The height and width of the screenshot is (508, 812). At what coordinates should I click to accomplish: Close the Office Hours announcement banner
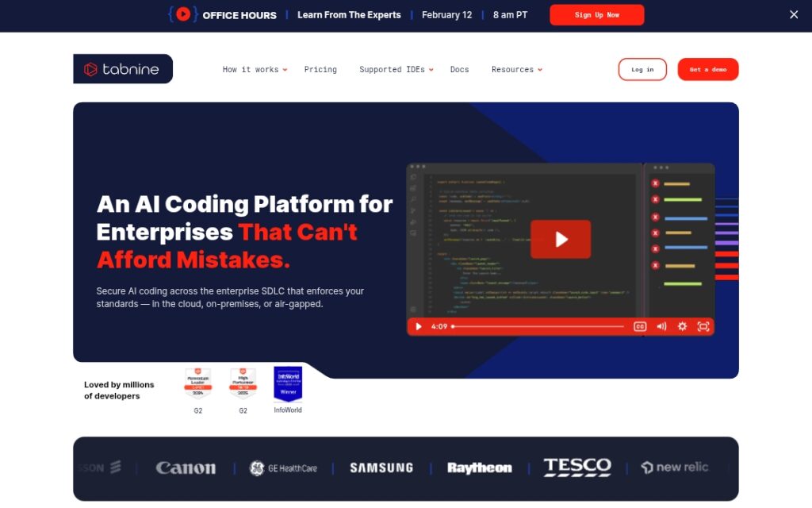[794, 14]
